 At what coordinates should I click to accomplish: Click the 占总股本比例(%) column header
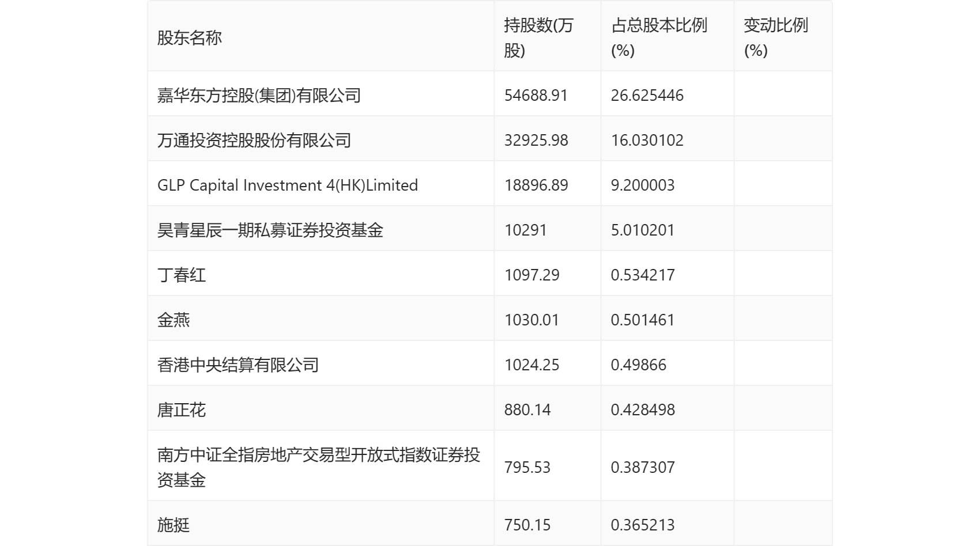pos(659,38)
